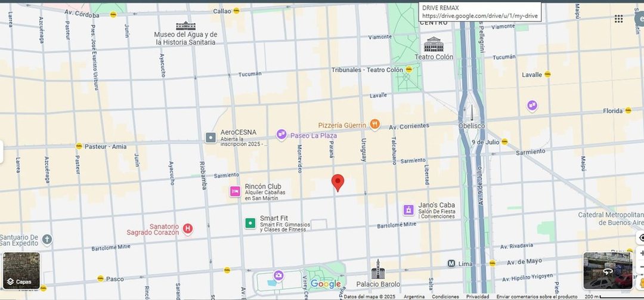Click the AeroCESNA gray place icon
The width and height of the screenshot is (644, 300).
[x=210, y=138]
